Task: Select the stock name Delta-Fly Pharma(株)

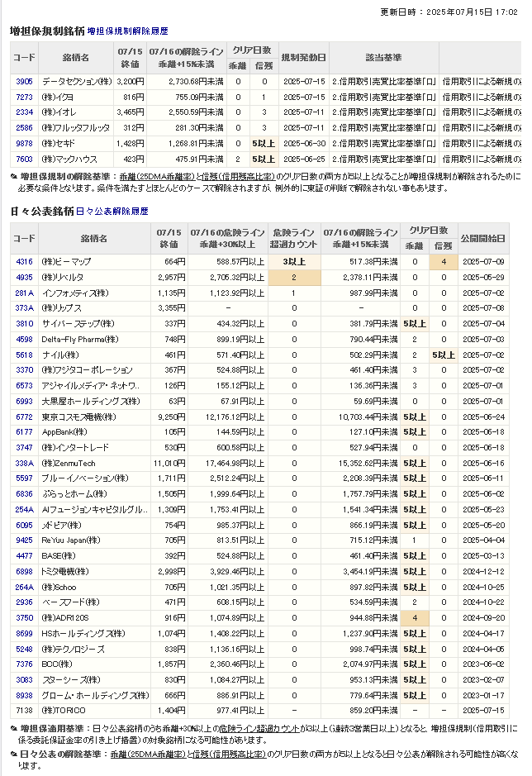Action: pyautogui.click(x=80, y=339)
